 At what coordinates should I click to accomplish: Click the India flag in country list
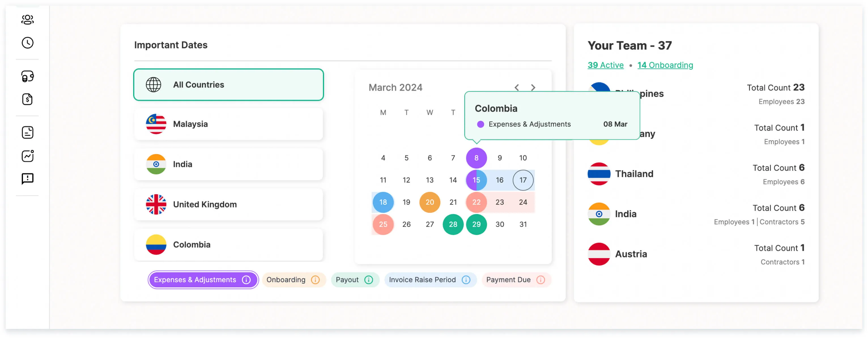pos(156,164)
